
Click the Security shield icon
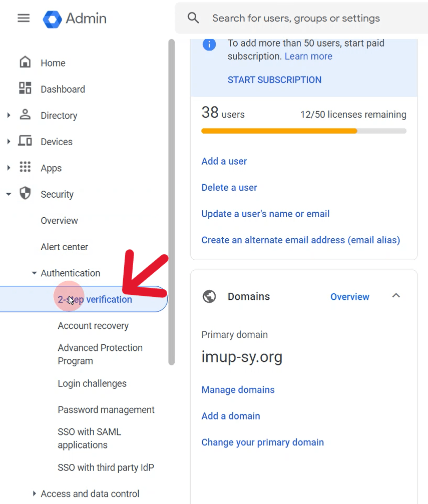tap(25, 194)
